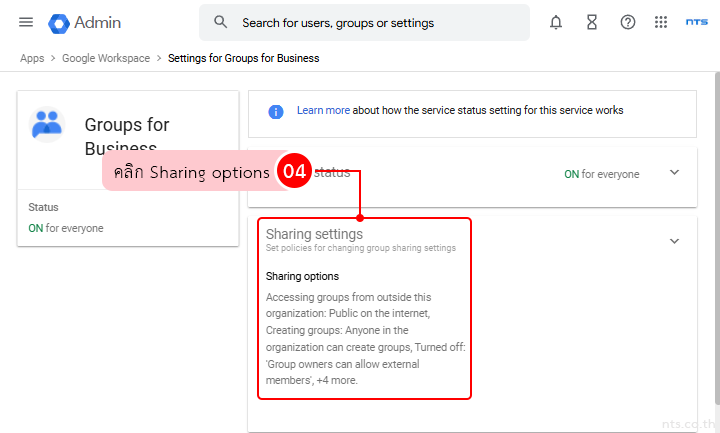Open the hourglass tasks icon

pyautogui.click(x=592, y=22)
